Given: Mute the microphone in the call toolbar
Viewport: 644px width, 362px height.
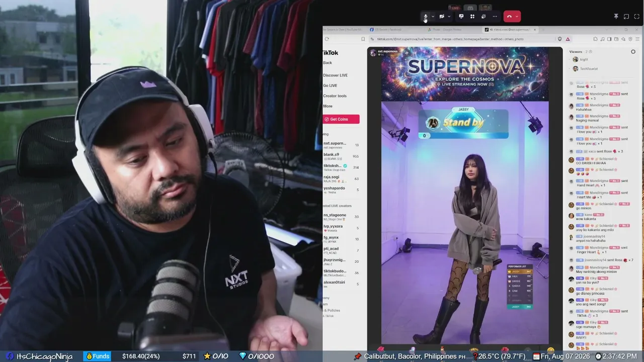Looking at the screenshot, I should point(426,17).
